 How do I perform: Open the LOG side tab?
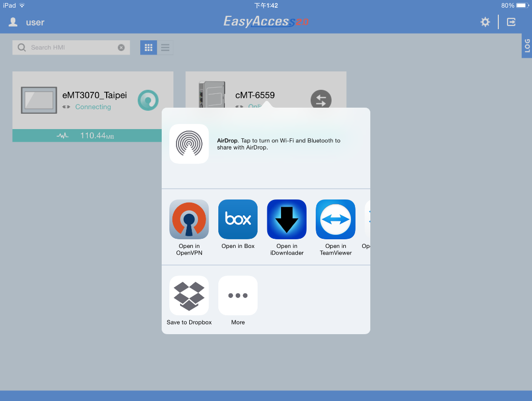point(527,46)
